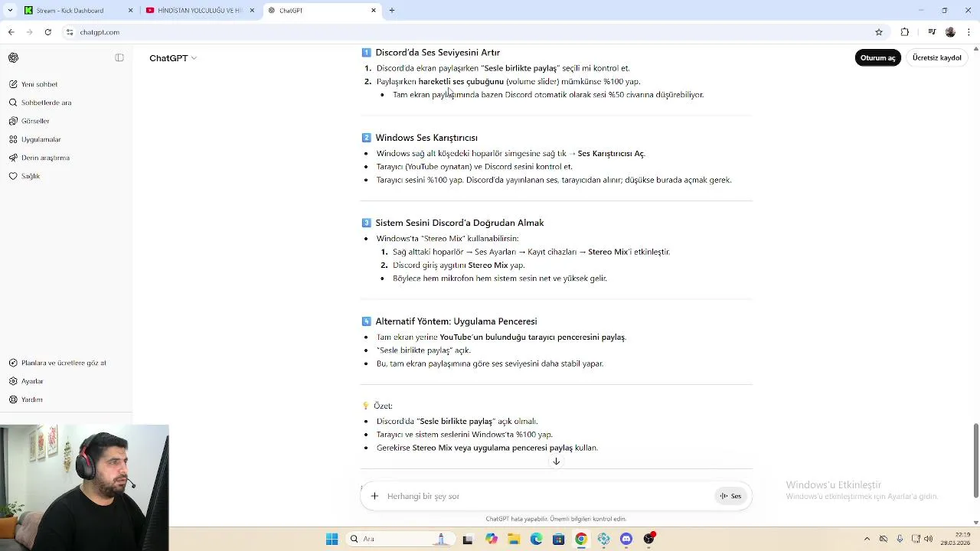Open the browser extensions puzzle icon

click(905, 32)
